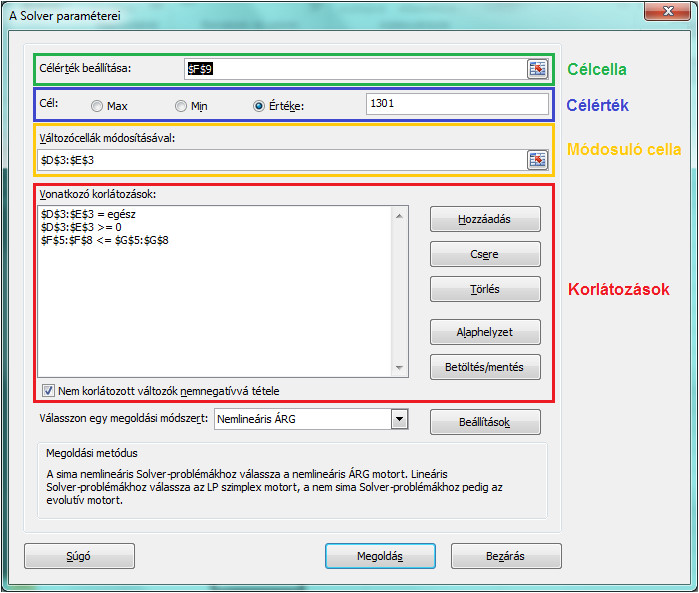Select constraint $D$3:$E$3 >= 0
The width and height of the screenshot is (699, 593).
[81, 227]
